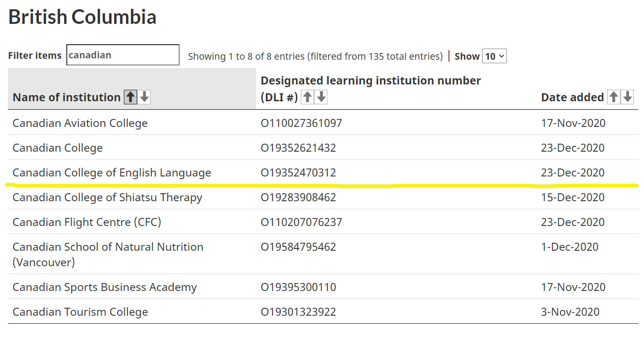644x344 pixels.
Task: Open the Show entries count dropdown
Action: click(x=494, y=56)
